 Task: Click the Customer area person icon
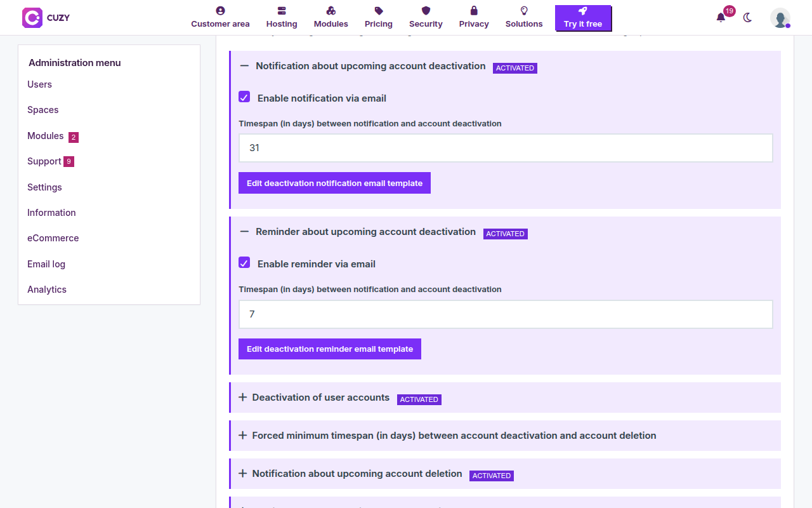[220, 11]
